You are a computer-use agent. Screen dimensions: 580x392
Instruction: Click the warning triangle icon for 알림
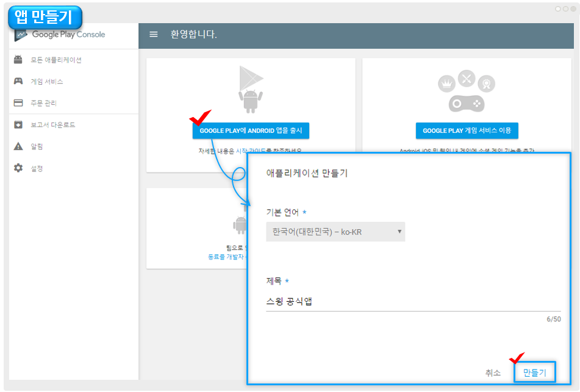[x=18, y=146]
